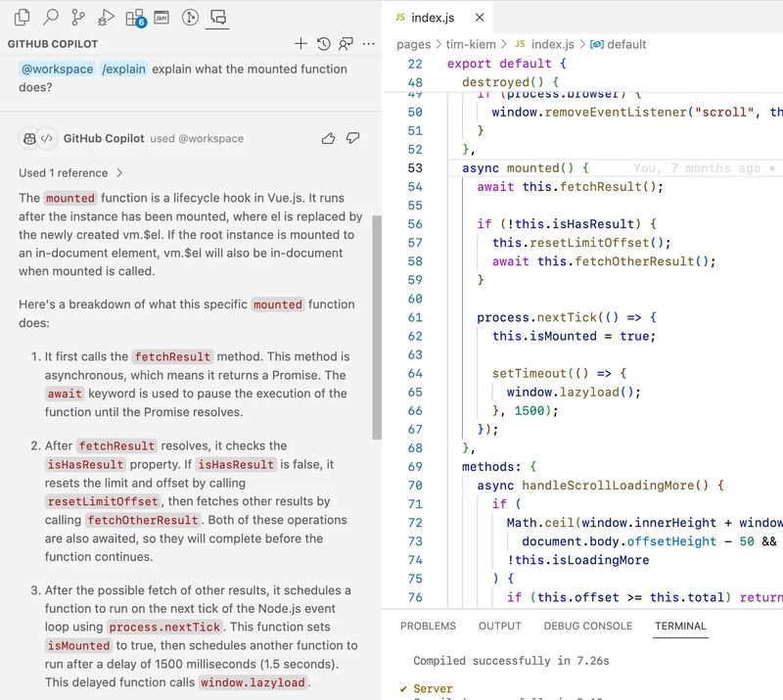The width and height of the screenshot is (783, 700).
Task: Open the API client view
Action: coord(161,18)
